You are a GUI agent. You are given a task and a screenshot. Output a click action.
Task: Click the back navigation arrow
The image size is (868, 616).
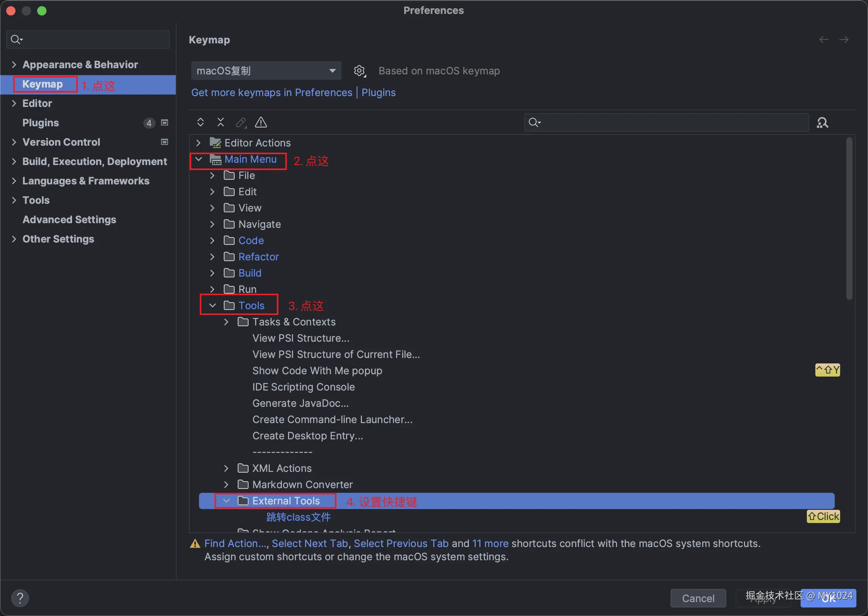824,40
